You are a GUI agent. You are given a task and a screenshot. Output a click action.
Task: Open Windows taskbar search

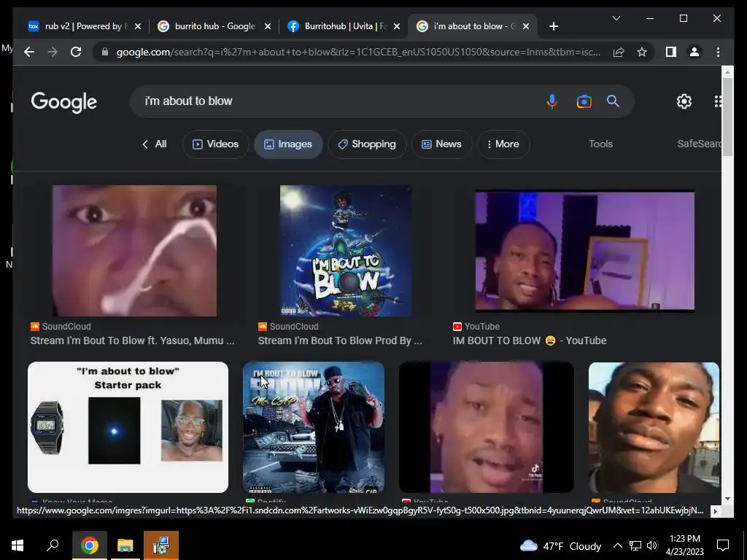(x=53, y=545)
